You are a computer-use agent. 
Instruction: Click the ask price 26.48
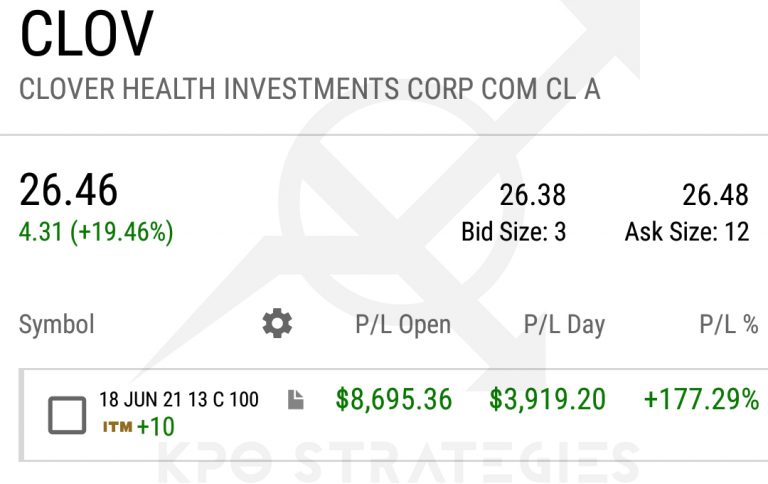[x=715, y=195]
